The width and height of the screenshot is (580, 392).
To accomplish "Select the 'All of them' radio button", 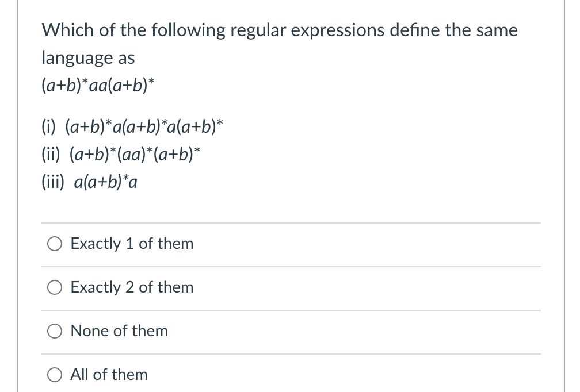I will tap(54, 375).
